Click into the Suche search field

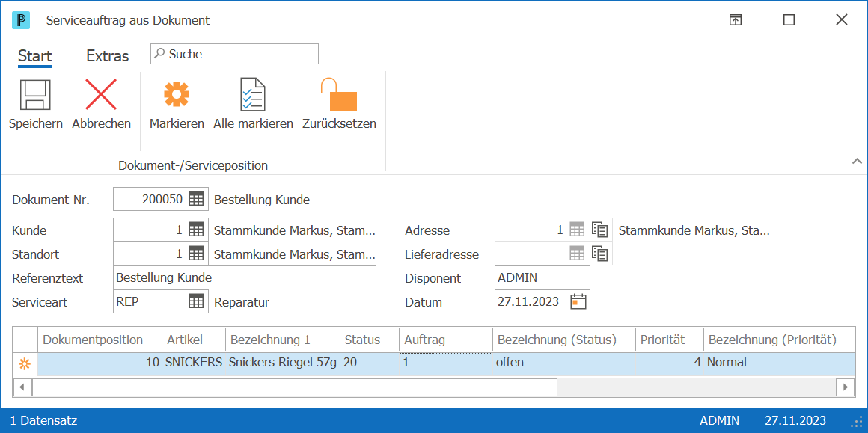235,54
